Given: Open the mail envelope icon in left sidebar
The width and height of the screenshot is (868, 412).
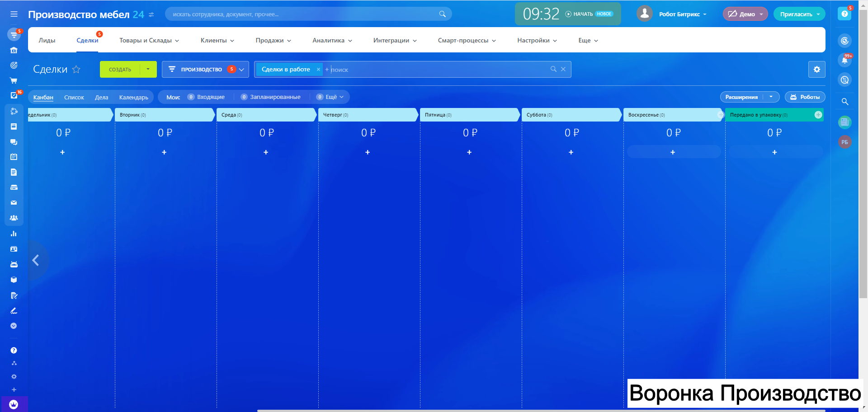Looking at the screenshot, I should [x=14, y=202].
